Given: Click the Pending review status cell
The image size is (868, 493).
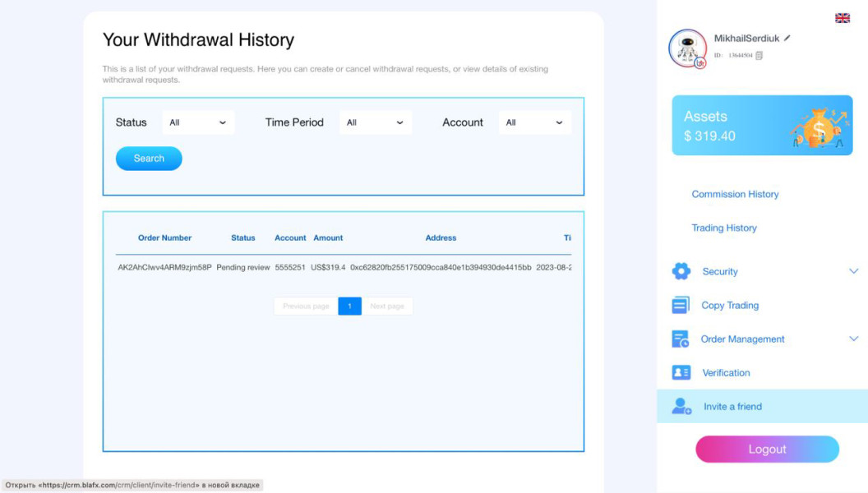Looking at the screenshot, I should [243, 267].
